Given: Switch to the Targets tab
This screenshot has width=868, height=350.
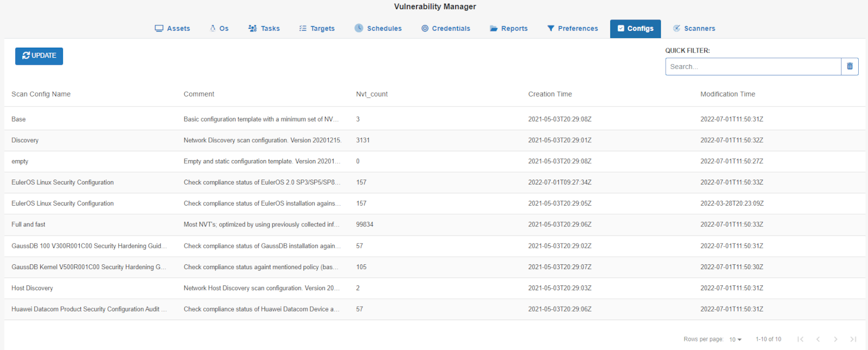Looking at the screenshot, I should [x=317, y=29].
